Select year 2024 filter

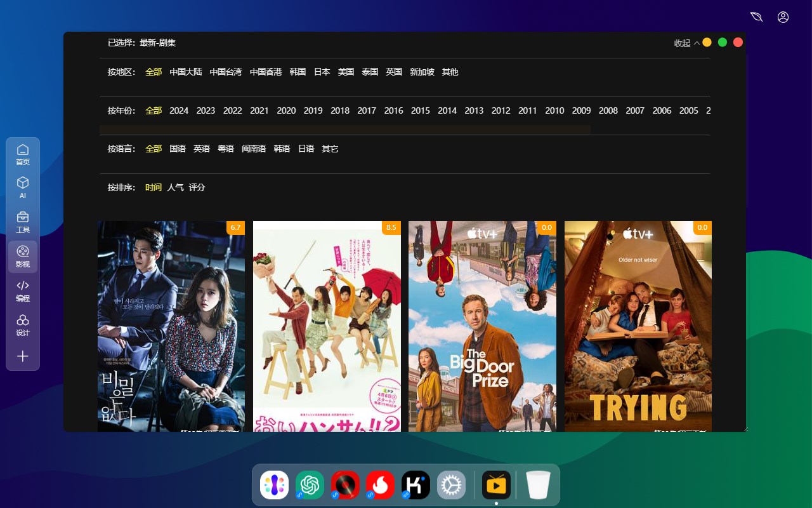(179, 110)
